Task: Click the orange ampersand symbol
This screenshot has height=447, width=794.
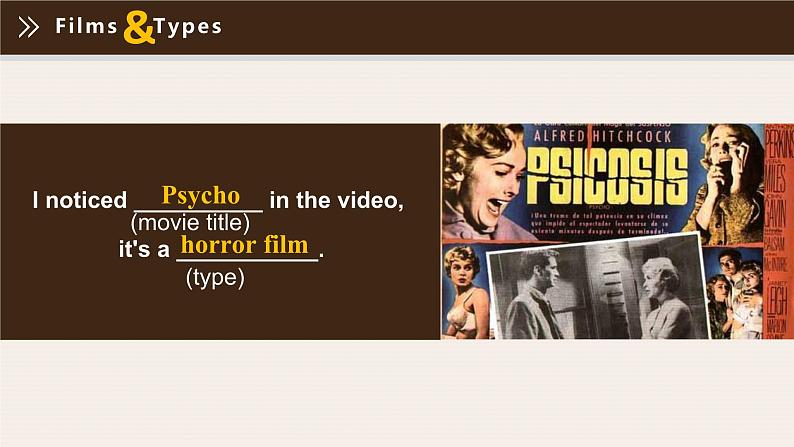Action: point(139,27)
